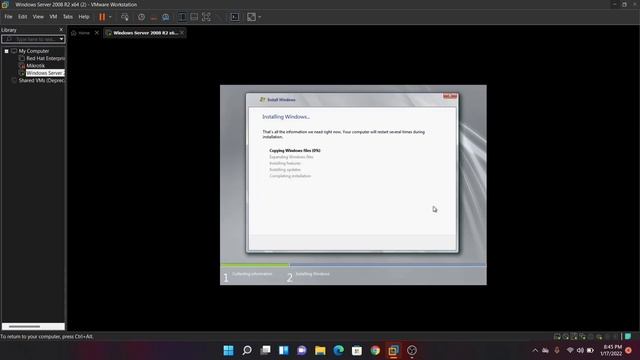Pause the virtual machine with the orange pause icon
The width and height of the screenshot is (640, 360).
pyautogui.click(x=102, y=17)
